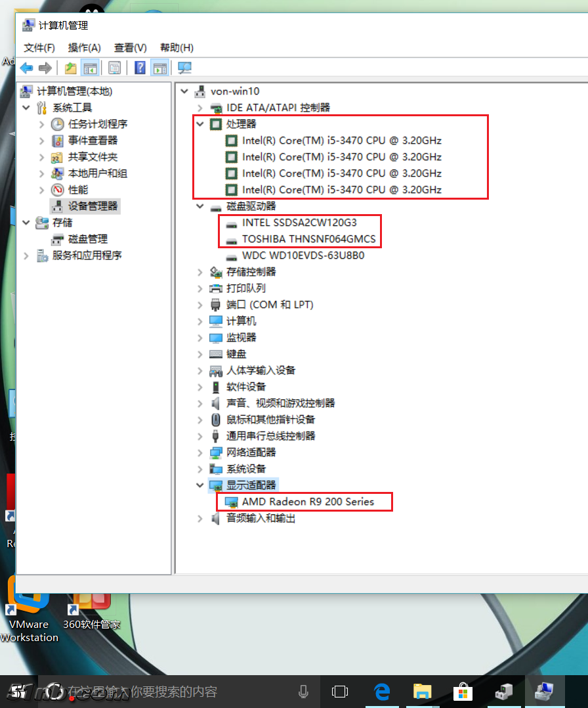Click the 软件设备 icon
This screenshot has width=588, height=708.
tap(216, 387)
